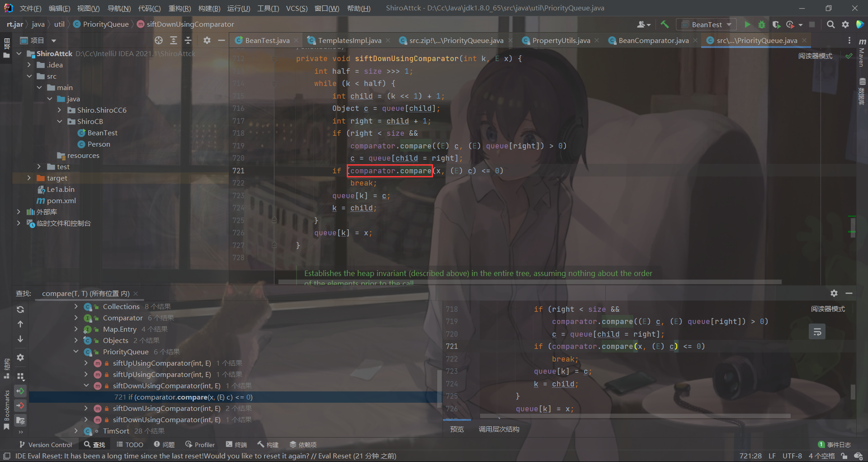Jump to next occurrence with down arrow icon
The image size is (868, 462).
point(20,339)
